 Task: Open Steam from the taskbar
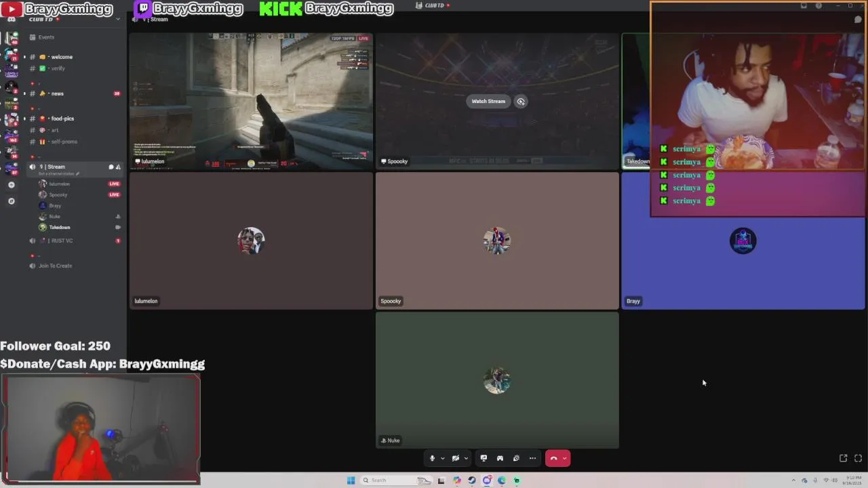click(x=472, y=480)
